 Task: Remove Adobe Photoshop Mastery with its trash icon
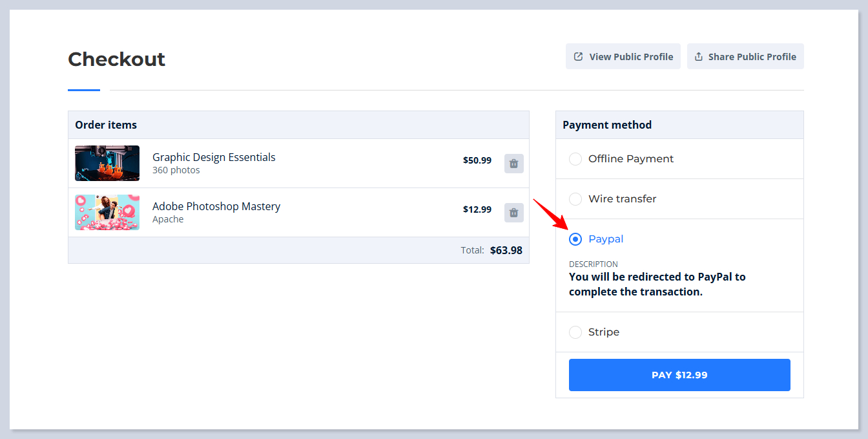point(513,213)
